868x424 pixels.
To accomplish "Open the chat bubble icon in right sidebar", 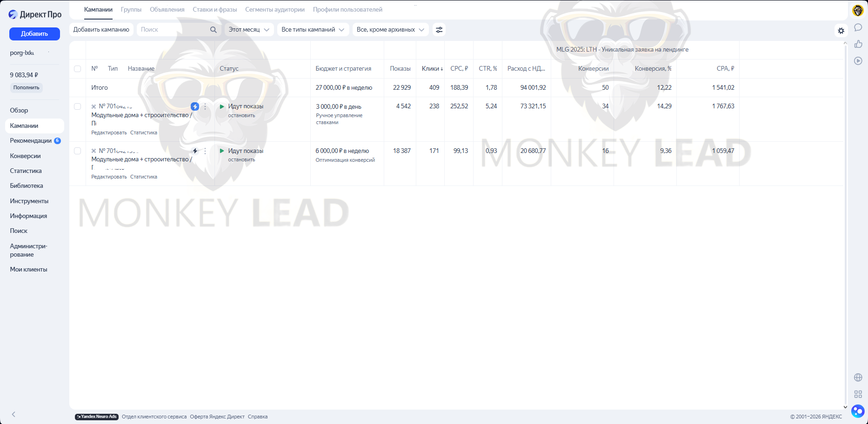I will (858, 27).
